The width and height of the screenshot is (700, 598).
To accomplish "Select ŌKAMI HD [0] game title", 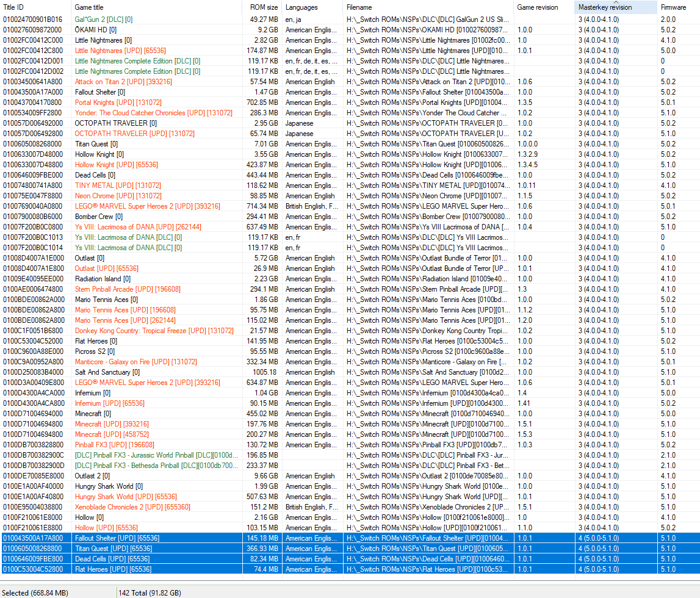I will pos(96,30).
